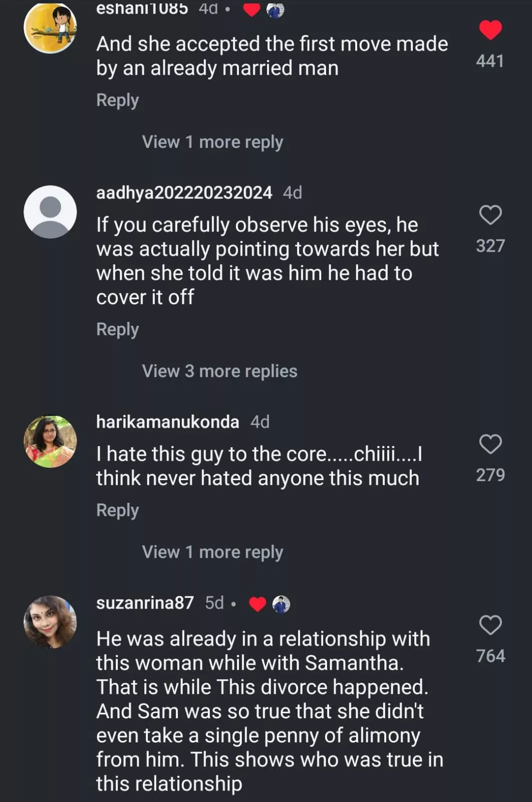The width and height of the screenshot is (532, 802).
Task: Like harikamanukonda's comment
Action: [490, 444]
